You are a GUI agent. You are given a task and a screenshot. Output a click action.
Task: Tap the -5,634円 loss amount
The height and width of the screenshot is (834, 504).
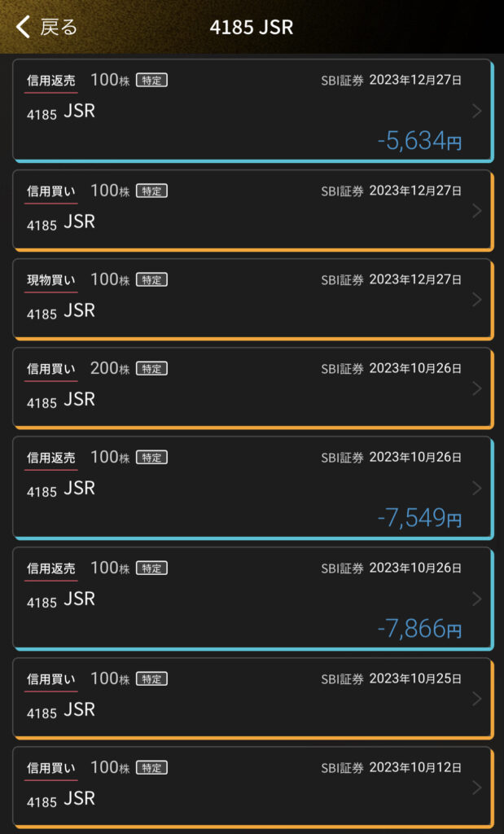click(x=419, y=142)
